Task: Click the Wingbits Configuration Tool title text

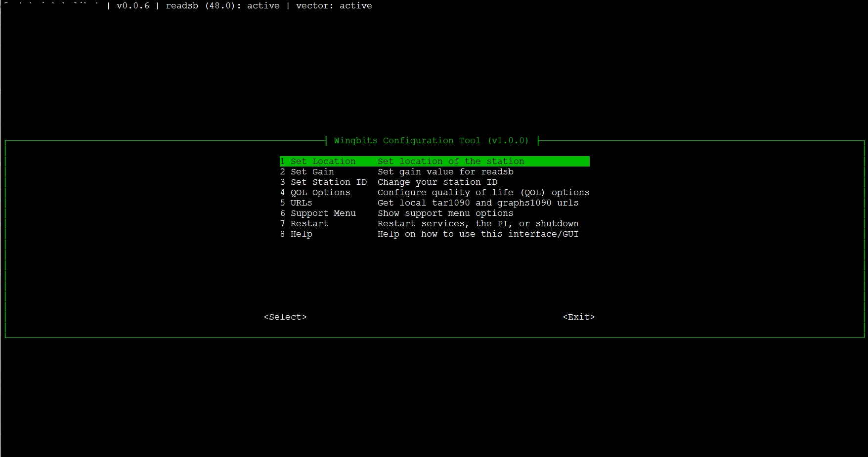Action: pyautogui.click(x=431, y=141)
